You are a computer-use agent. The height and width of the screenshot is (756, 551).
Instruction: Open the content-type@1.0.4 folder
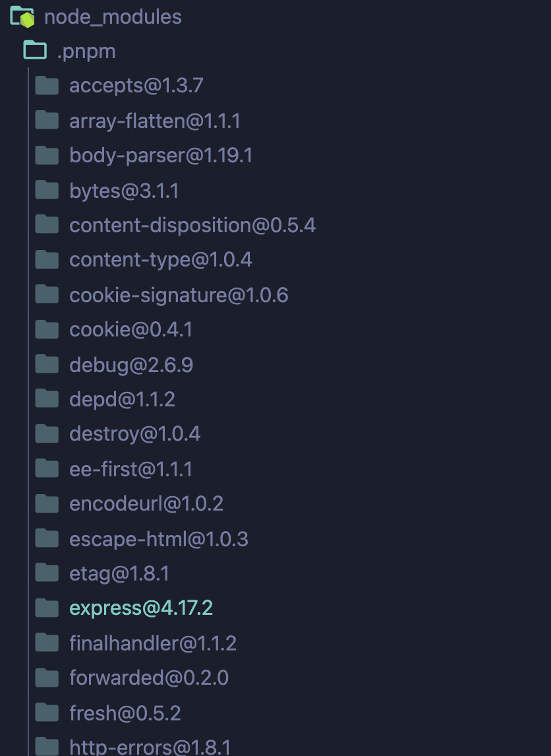[160, 260]
